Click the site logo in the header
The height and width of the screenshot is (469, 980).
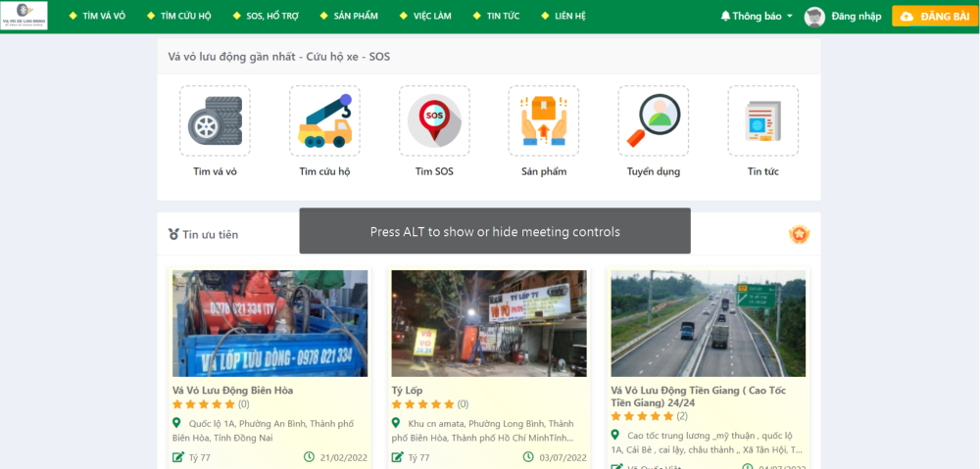pyautogui.click(x=24, y=16)
